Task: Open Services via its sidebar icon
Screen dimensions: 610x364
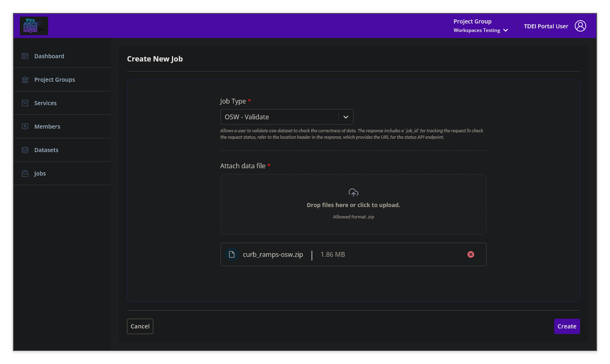Action: 25,103
